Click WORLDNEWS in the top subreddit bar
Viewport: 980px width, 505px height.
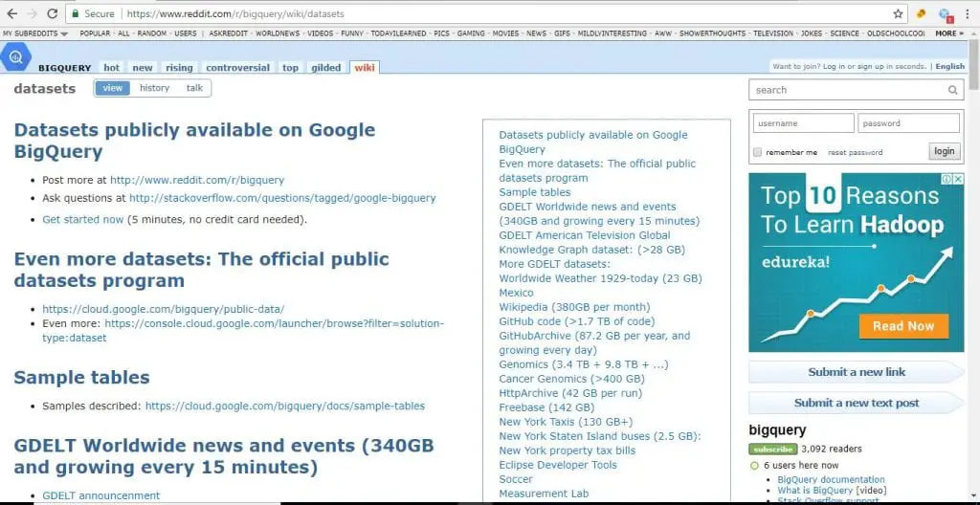(278, 33)
